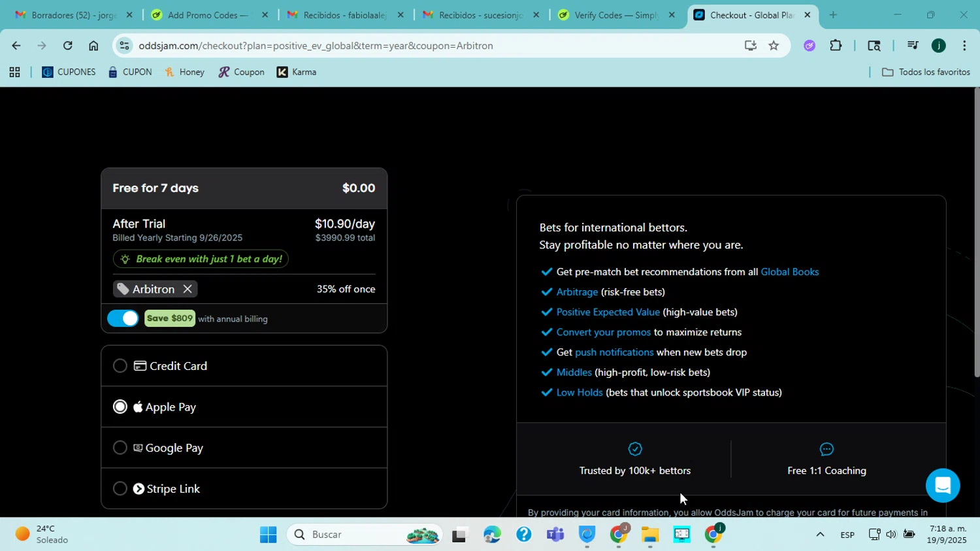The height and width of the screenshot is (551, 980).
Task: Click the Free 1:1 Coaching chat icon
Action: [x=826, y=449]
